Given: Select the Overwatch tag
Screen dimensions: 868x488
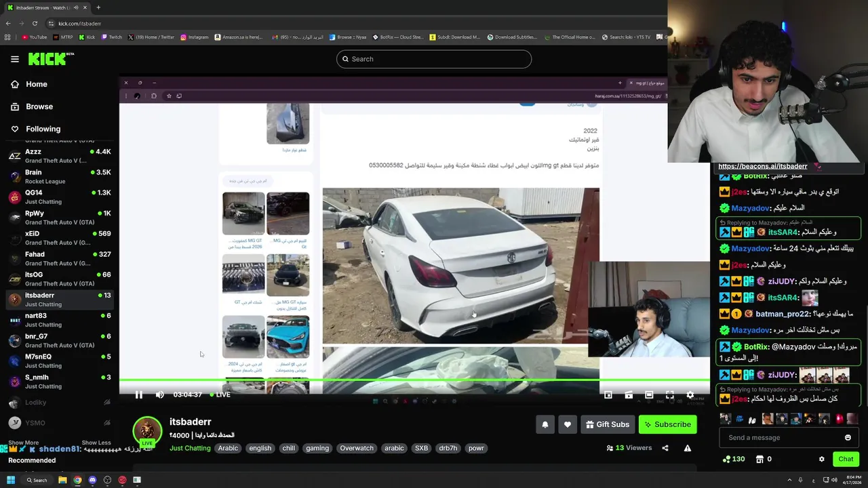Looking at the screenshot, I should click(x=357, y=448).
